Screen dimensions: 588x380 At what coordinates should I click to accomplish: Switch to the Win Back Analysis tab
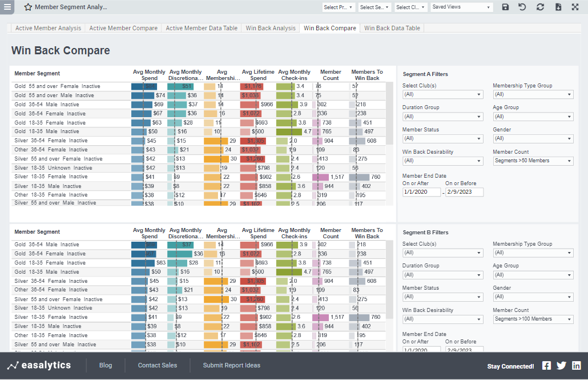point(270,27)
